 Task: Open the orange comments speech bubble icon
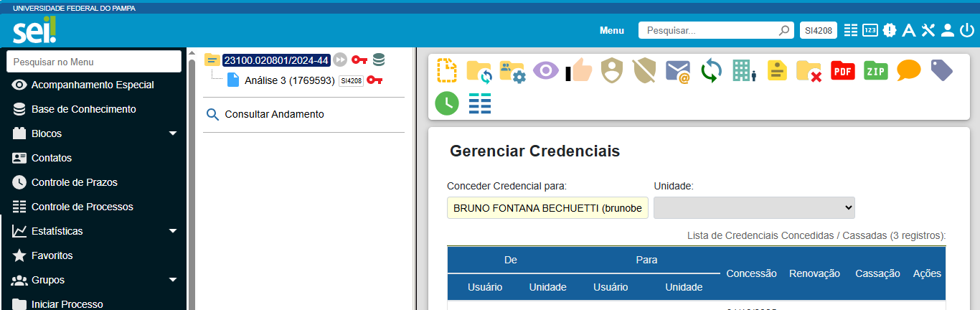click(908, 70)
